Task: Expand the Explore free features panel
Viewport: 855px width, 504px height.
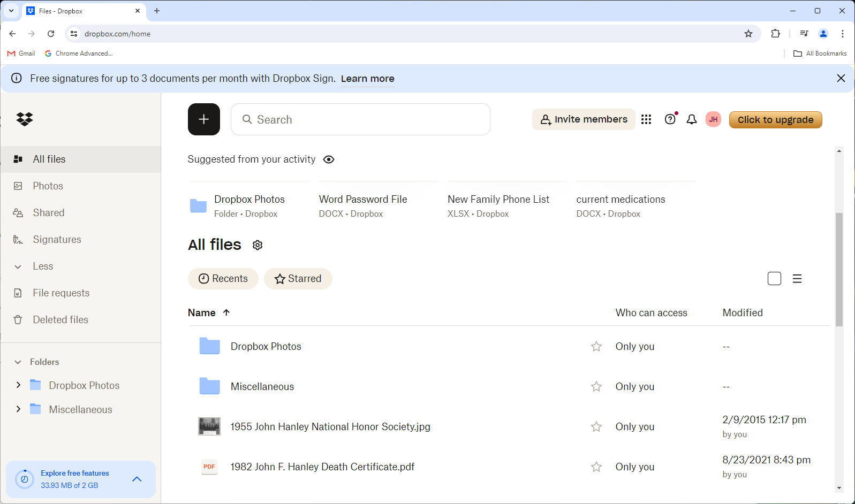Action: coord(137,479)
